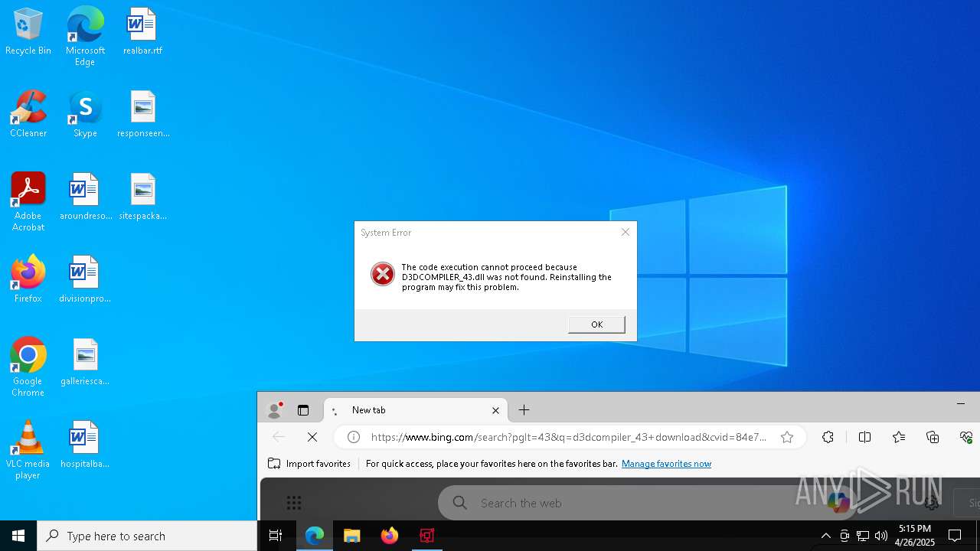
Task: Toggle Edge split screen view
Action: click(x=865, y=437)
